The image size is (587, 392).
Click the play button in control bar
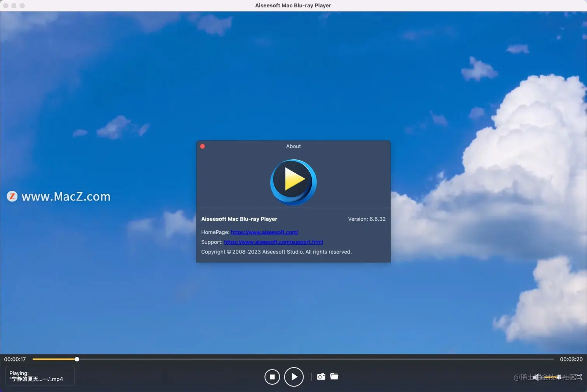coord(294,376)
